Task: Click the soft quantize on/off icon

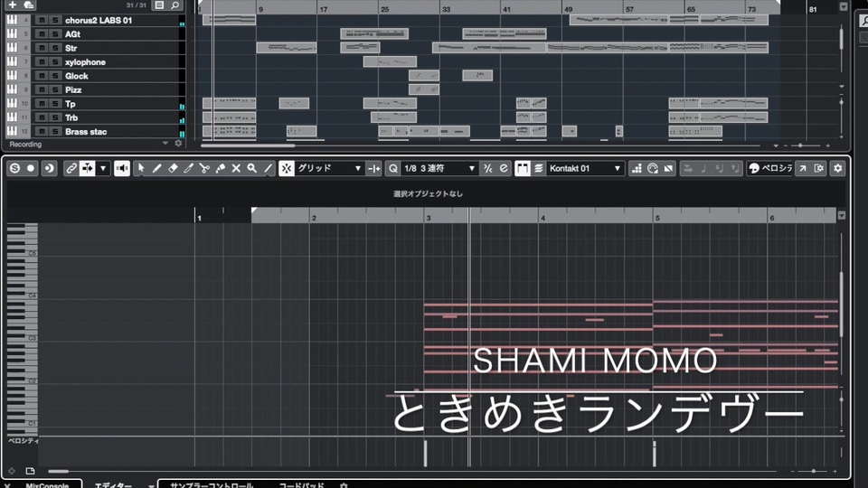Action: (x=487, y=168)
